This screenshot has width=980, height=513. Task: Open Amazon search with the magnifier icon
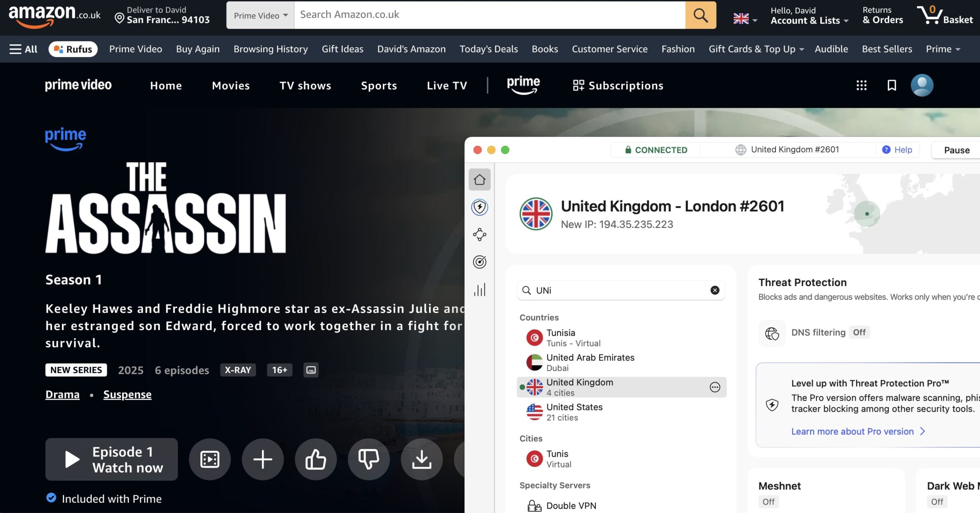[x=700, y=15]
